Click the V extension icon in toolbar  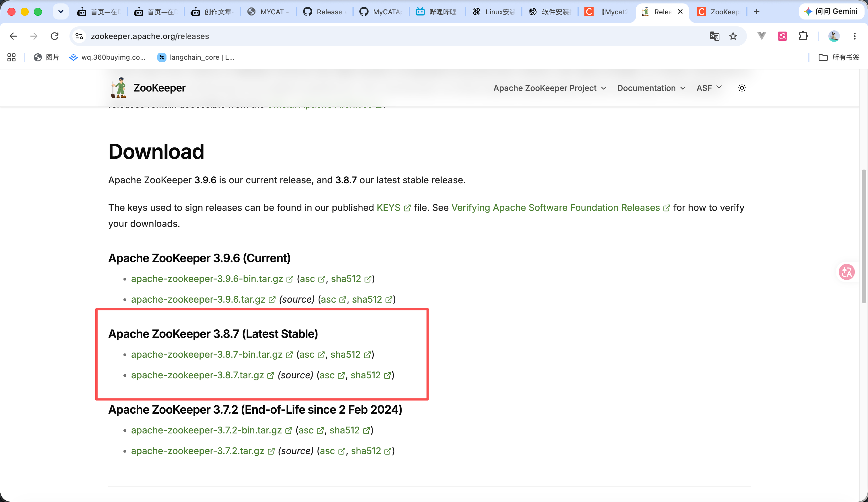click(762, 36)
